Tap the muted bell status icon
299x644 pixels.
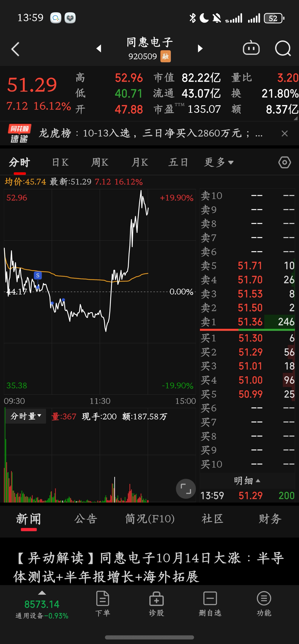217,18
